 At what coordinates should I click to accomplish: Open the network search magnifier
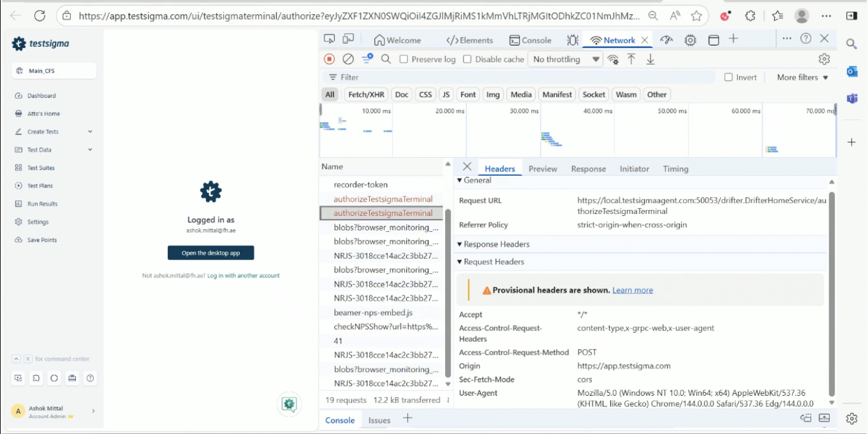tap(386, 59)
